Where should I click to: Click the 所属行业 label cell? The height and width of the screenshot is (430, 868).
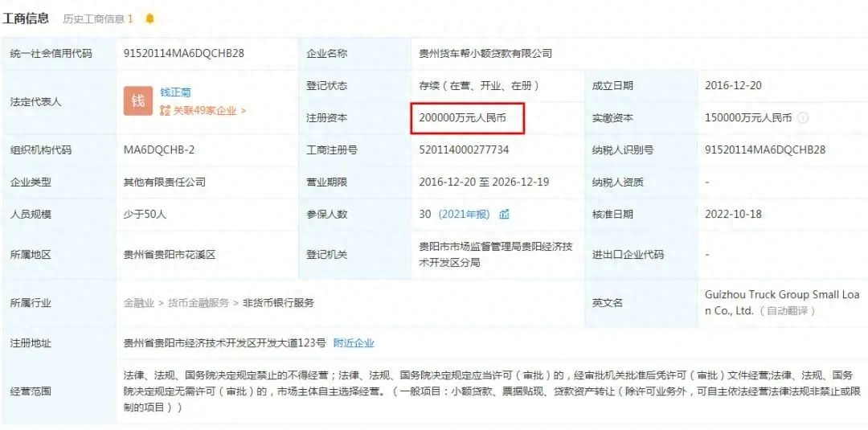point(59,303)
